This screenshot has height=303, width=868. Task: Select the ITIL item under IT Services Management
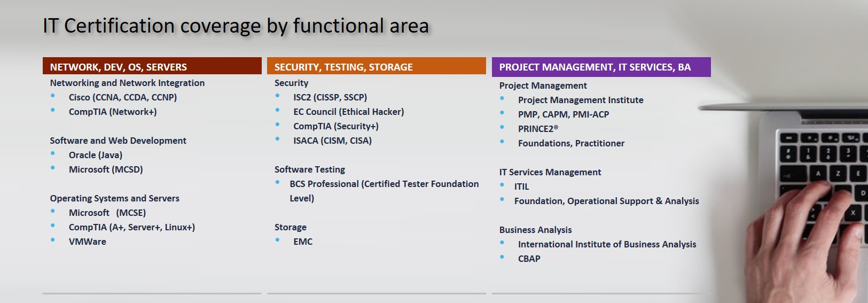pyautogui.click(x=521, y=187)
